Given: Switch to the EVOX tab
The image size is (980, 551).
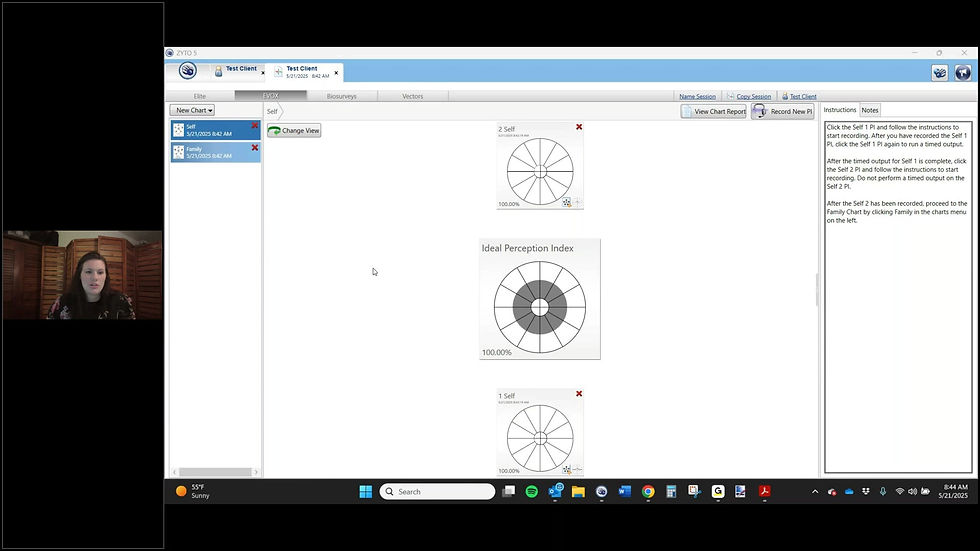Looking at the screenshot, I should (x=271, y=96).
